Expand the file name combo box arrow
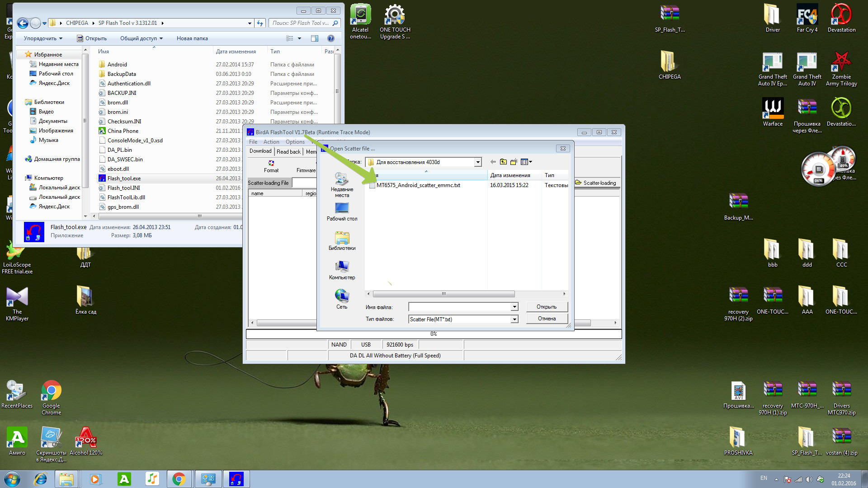 pyautogui.click(x=514, y=307)
